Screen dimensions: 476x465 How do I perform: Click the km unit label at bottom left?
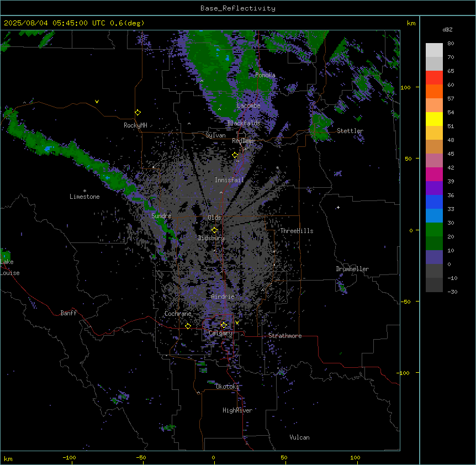[8, 458]
